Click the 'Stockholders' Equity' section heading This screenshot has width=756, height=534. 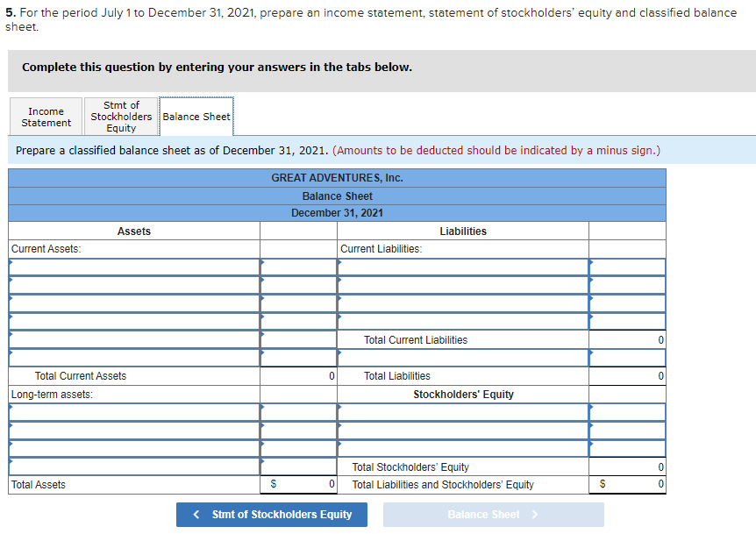[463, 395]
